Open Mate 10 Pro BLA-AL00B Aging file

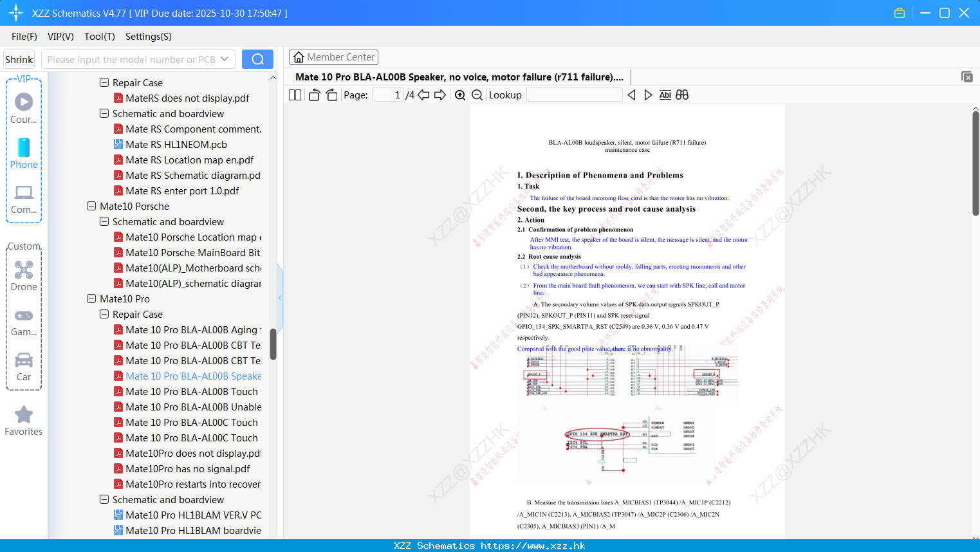coord(187,329)
